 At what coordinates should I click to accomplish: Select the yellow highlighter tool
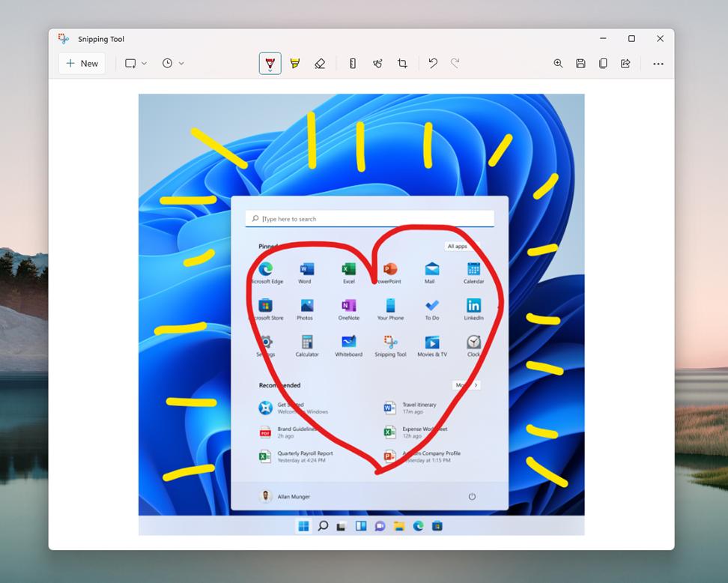coord(295,63)
